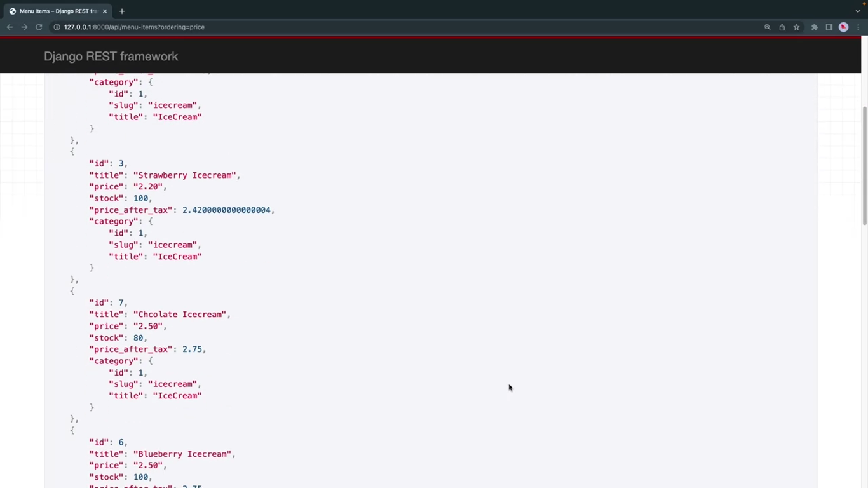
Task: Open the zoom magnifier icon in address bar
Action: coord(767,27)
